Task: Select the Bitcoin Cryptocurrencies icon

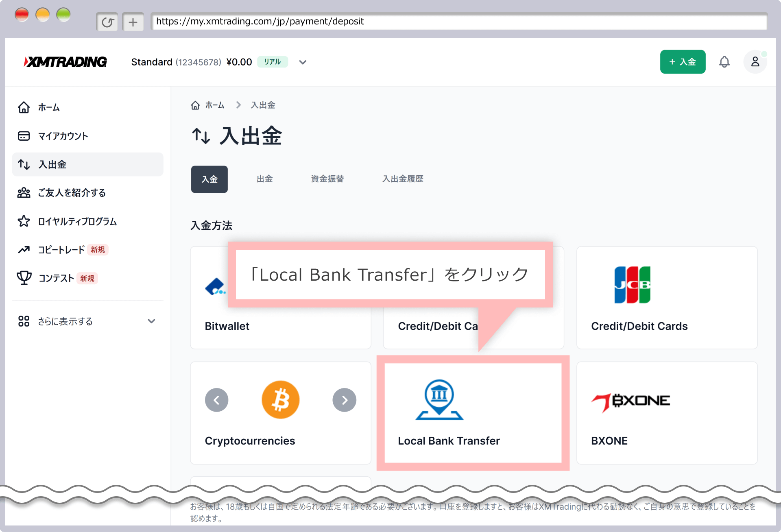Action: click(280, 400)
